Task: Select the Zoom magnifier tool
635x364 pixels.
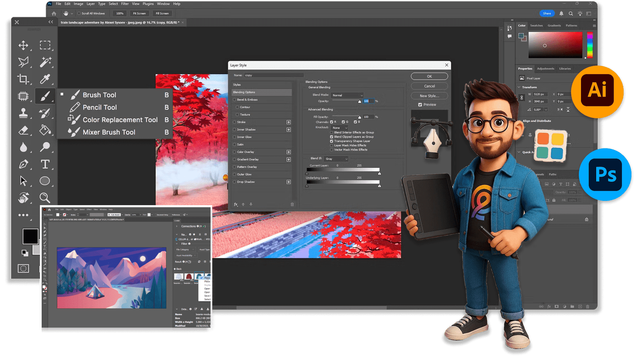Action: click(x=45, y=197)
